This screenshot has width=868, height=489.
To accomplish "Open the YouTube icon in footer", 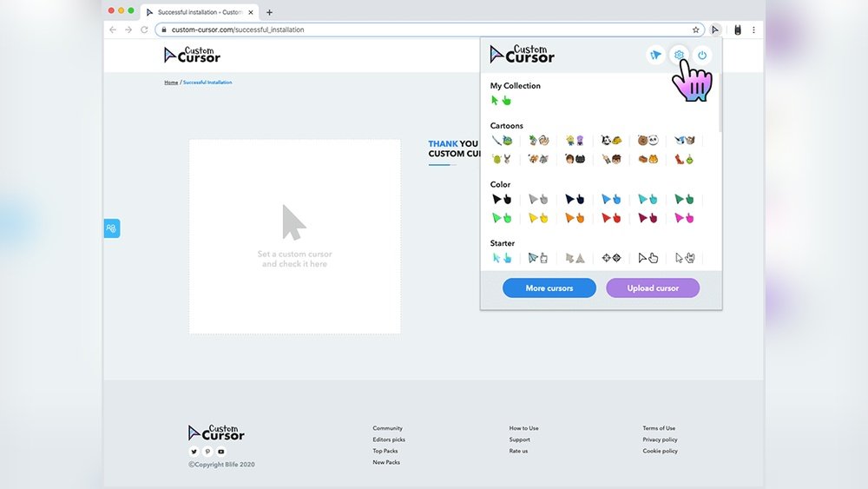I will 221,452.
